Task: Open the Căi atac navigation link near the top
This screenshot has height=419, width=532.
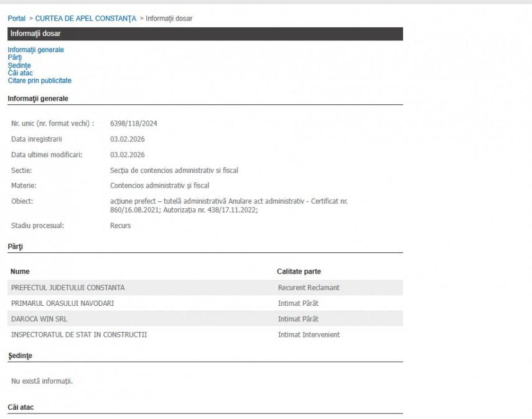Action: (20, 73)
